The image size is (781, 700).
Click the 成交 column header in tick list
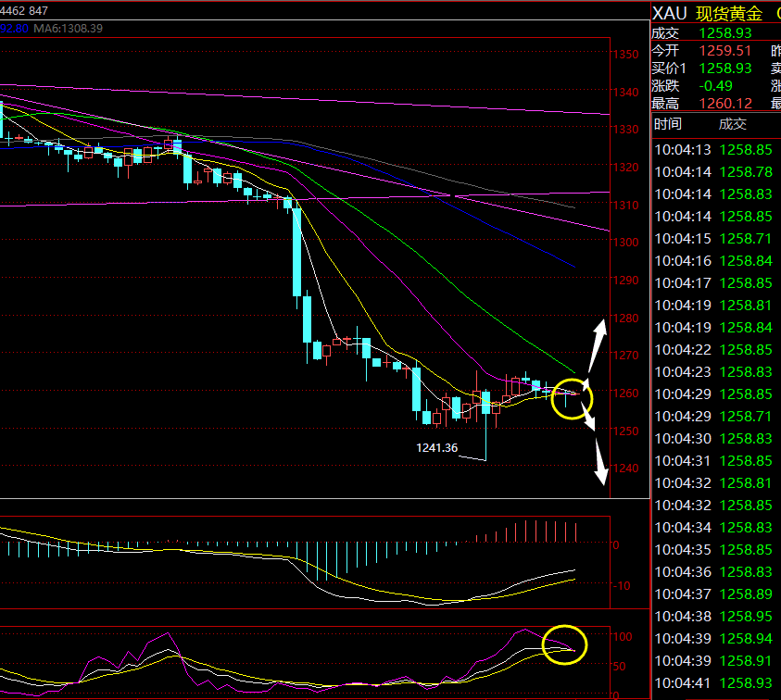point(732,124)
